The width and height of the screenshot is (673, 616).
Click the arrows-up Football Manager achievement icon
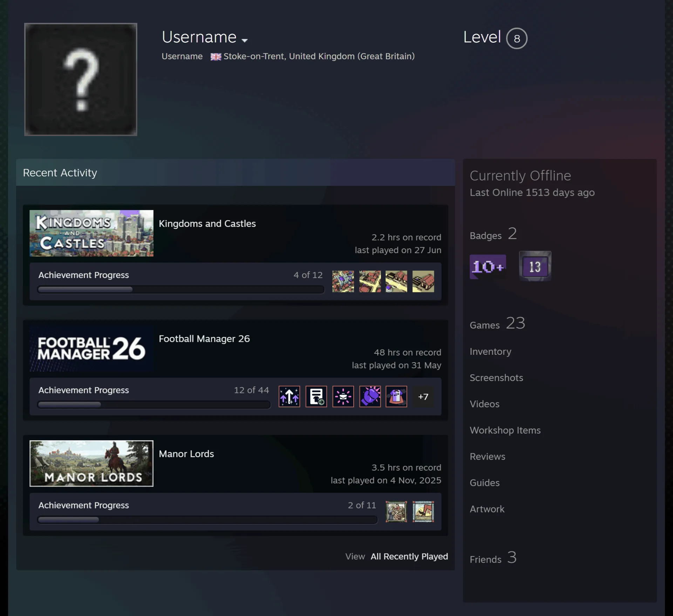pyautogui.click(x=289, y=397)
